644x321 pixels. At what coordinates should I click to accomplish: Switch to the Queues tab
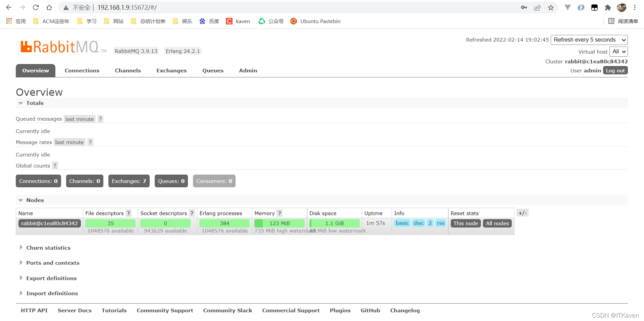click(213, 70)
